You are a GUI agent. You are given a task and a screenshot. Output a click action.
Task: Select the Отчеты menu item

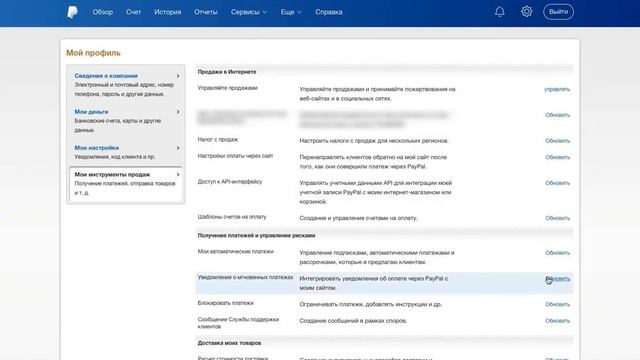pyautogui.click(x=206, y=12)
